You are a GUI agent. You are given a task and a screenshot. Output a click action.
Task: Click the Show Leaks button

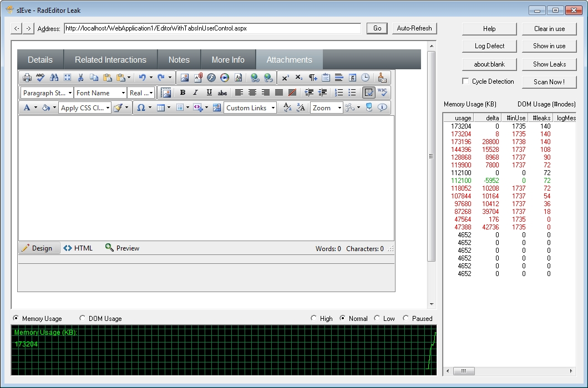pos(549,64)
